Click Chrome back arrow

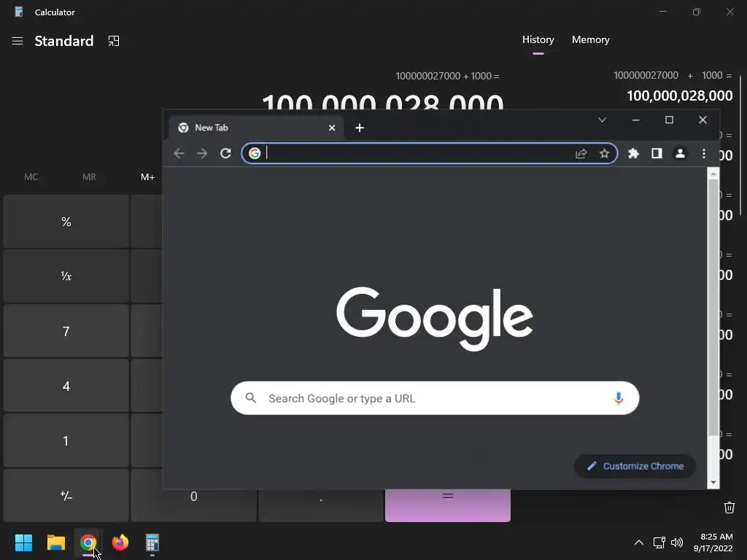[x=179, y=153]
